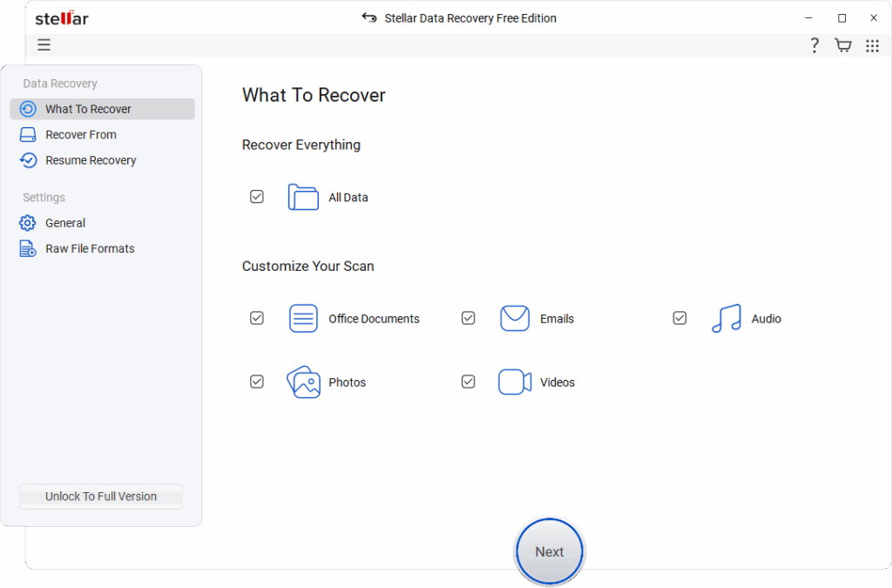Click the Audio label
892x588 pixels.
(x=767, y=319)
